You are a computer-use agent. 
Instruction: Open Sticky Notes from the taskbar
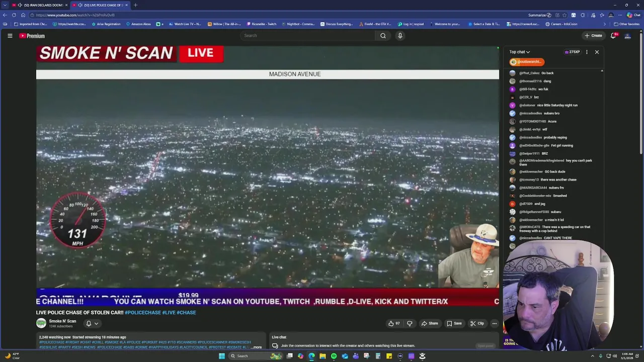tap(389, 356)
